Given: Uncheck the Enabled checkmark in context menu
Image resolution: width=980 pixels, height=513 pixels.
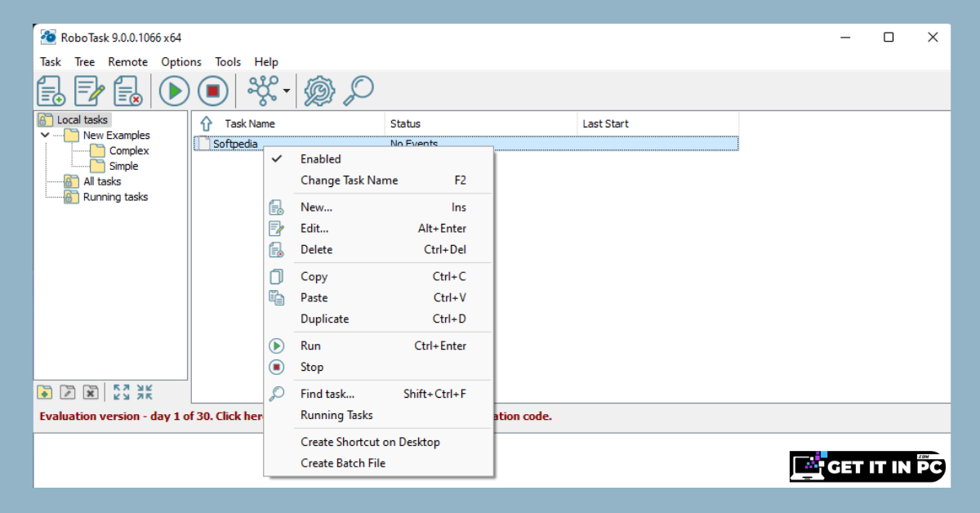Looking at the screenshot, I should tap(277, 159).
